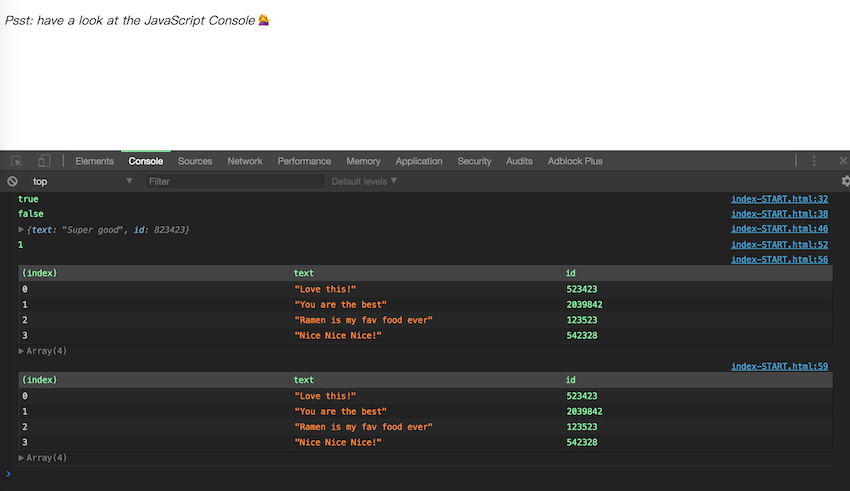
Task: Open console settings gear icon
Action: pos(845,181)
